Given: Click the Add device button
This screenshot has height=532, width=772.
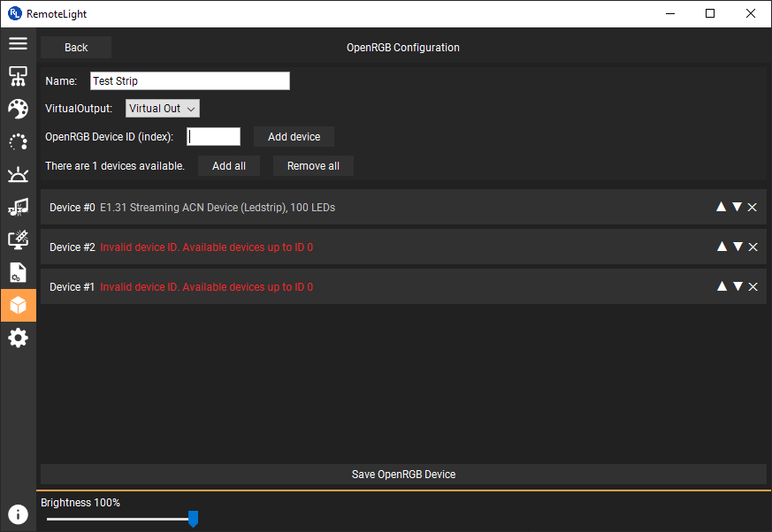Looking at the screenshot, I should point(294,136).
